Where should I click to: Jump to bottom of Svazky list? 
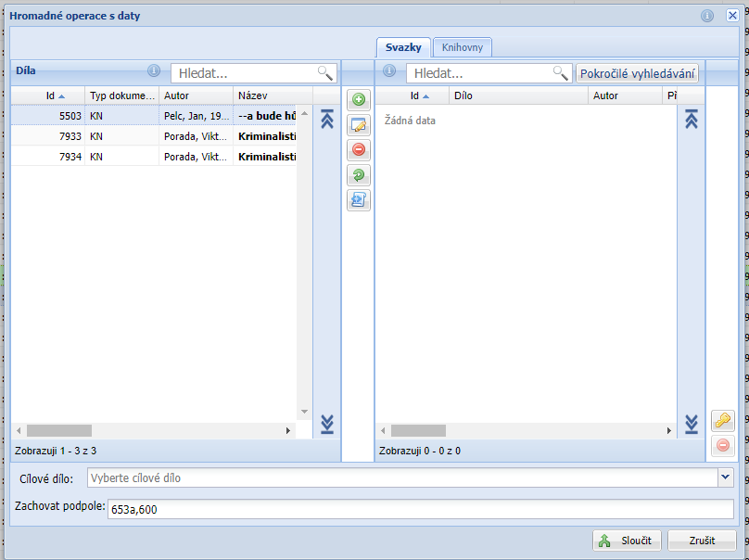pyautogui.click(x=691, y=424)
